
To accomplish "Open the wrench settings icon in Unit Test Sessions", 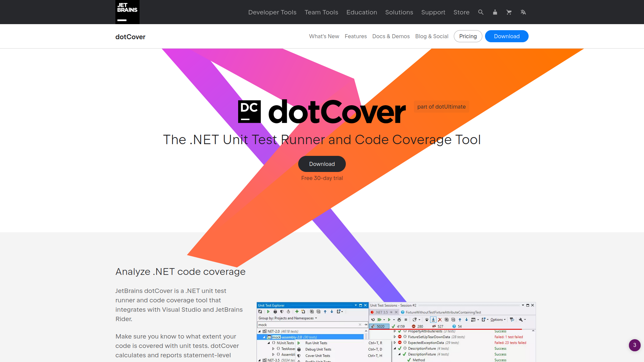I will coord(521,319).
